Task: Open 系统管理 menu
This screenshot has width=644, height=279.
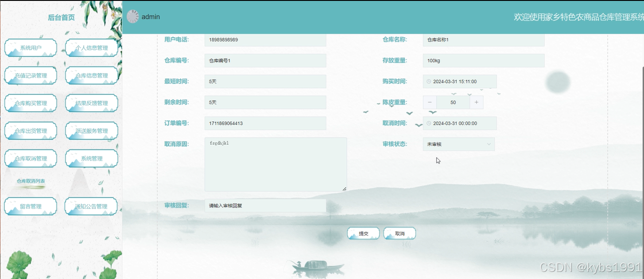Action: 92,158
